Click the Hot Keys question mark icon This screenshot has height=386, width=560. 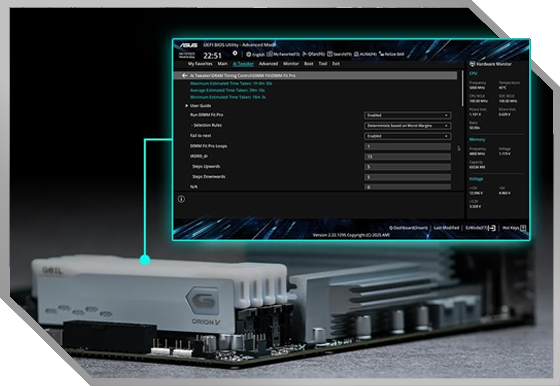tap(523, 228)
